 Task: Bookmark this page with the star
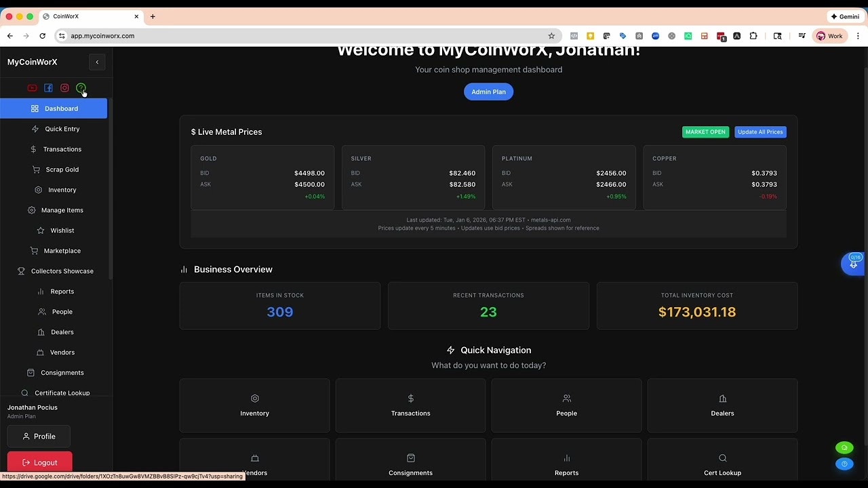pos(551,36)
